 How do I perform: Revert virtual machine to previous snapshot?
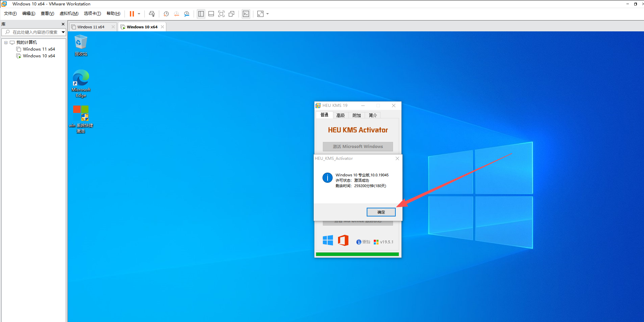176,14
